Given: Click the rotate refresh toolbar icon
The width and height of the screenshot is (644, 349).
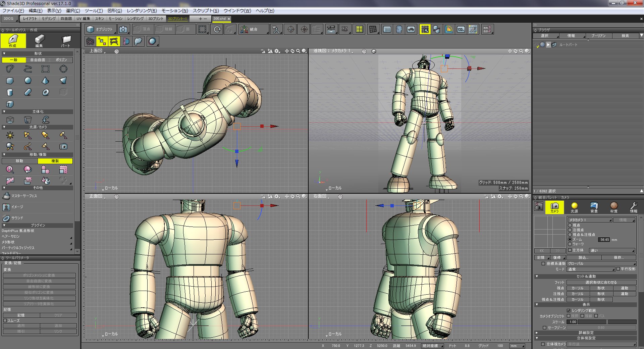Looking at the screenshot, I should 217,30.
